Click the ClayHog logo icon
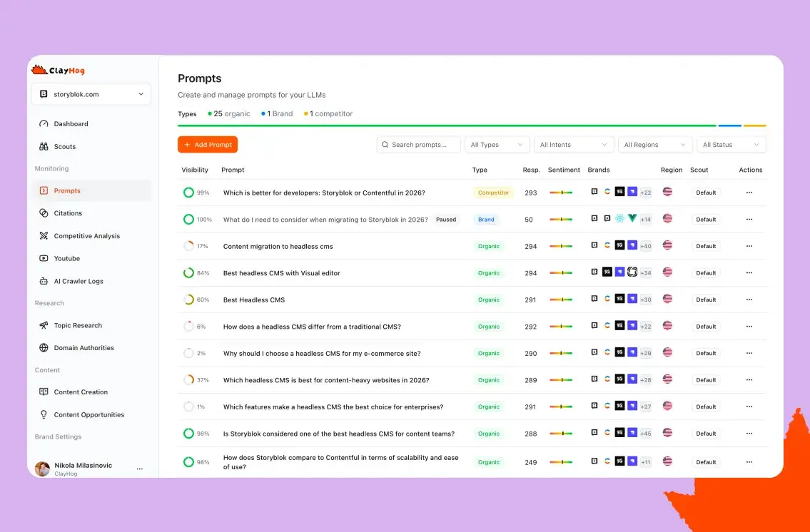 (x=39, y=70)
